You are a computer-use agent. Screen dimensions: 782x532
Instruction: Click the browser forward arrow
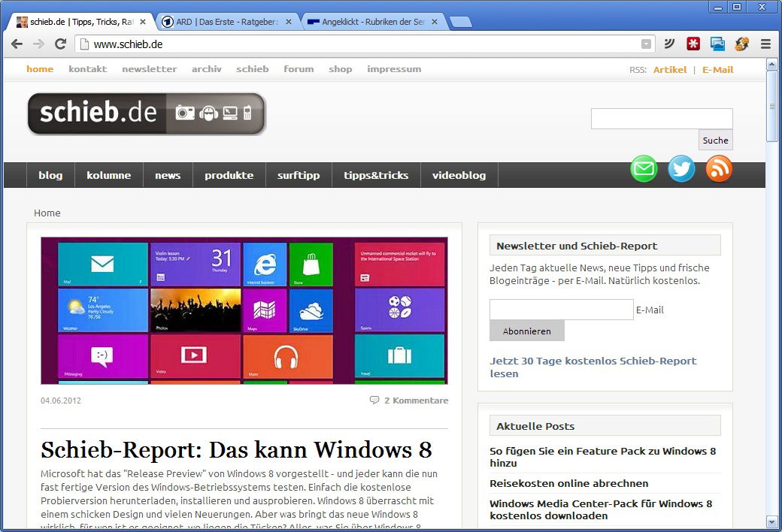[38, 44]
